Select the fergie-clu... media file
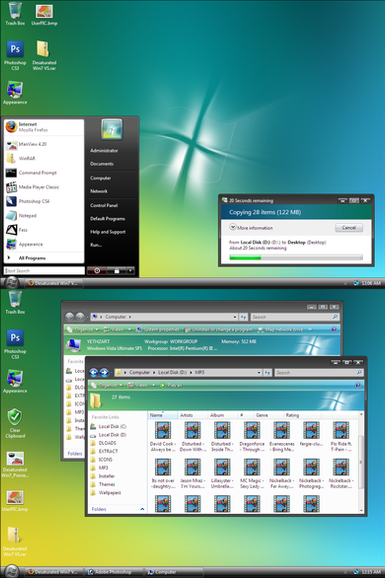 311,434
